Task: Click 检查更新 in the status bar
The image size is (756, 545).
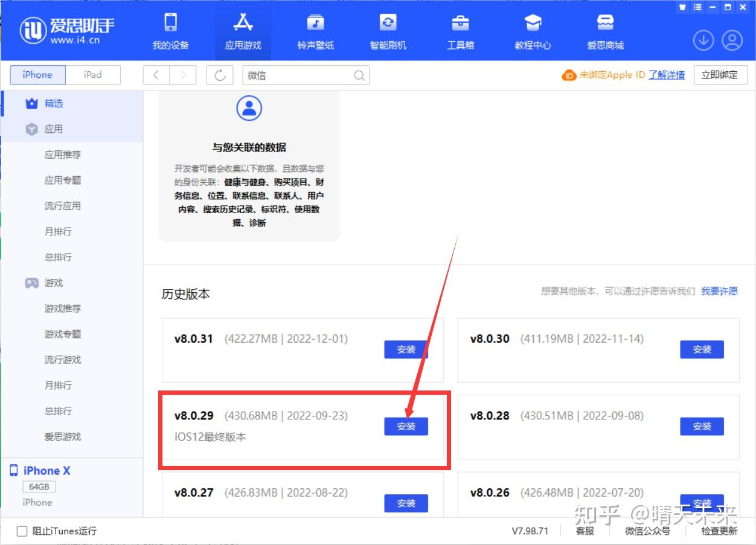Action: click(719, 531)
